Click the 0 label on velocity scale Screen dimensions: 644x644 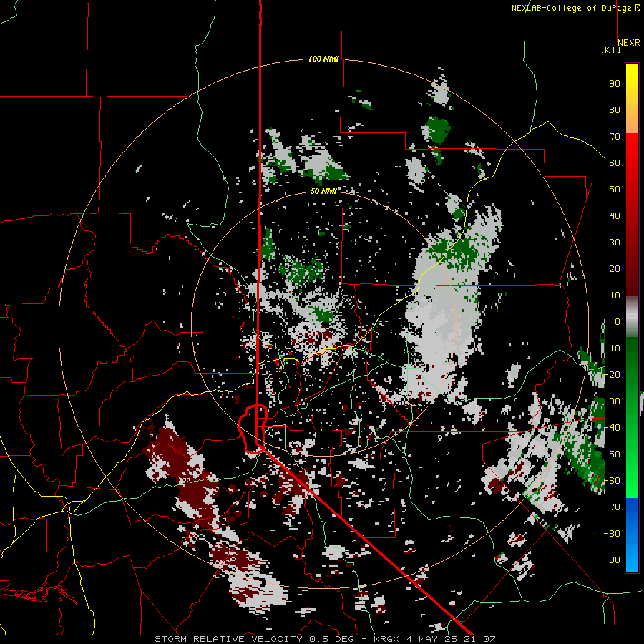tap(618, 322)
